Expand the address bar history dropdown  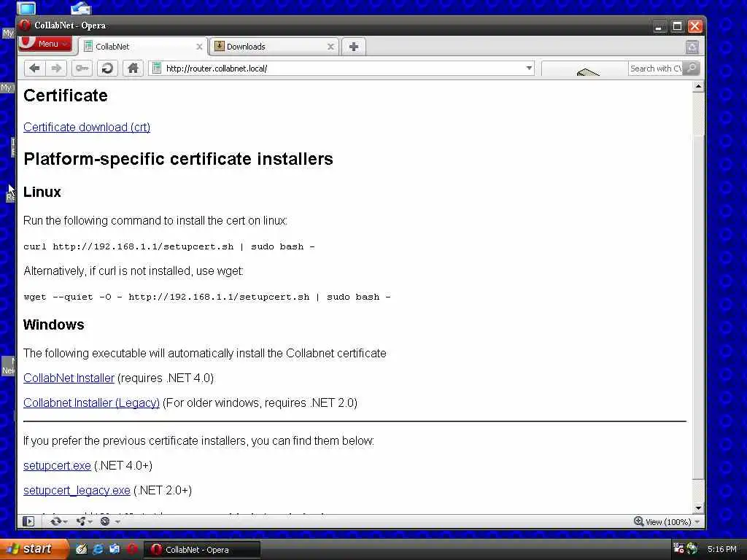529,68
